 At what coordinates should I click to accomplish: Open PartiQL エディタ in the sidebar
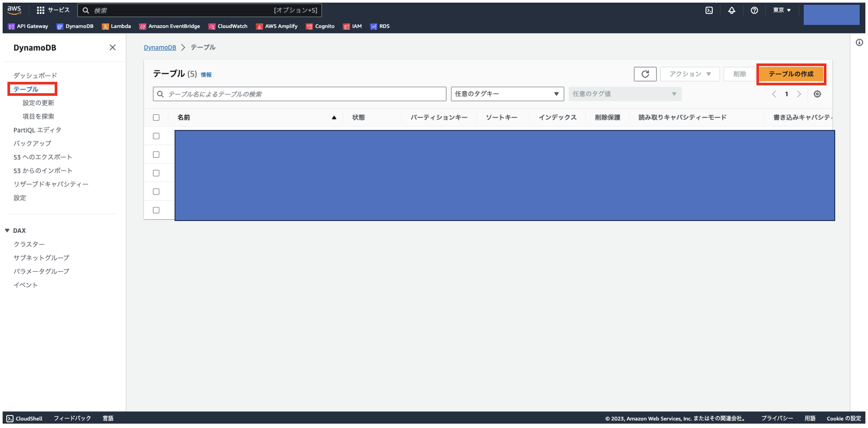click(x=37, y=130)
